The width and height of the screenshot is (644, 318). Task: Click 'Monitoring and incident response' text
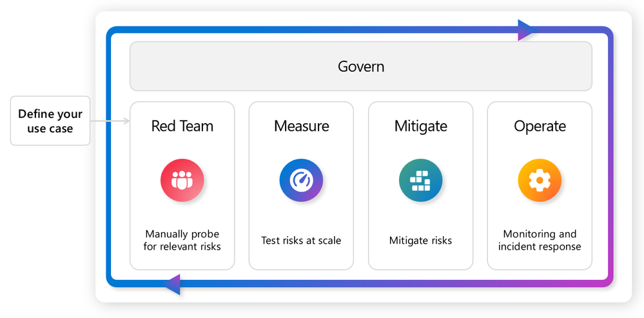click(540, 240)
